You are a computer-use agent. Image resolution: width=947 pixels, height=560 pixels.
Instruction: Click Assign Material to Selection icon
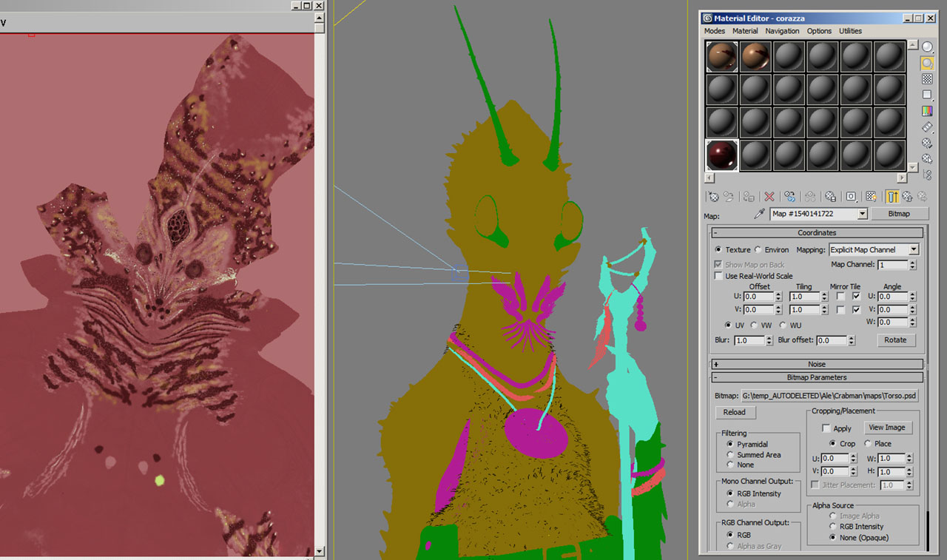click(749, 196)
